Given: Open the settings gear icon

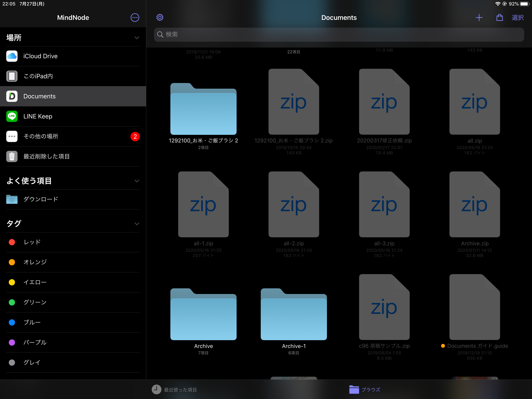Looking at the screenshot, I should point(160,17).
